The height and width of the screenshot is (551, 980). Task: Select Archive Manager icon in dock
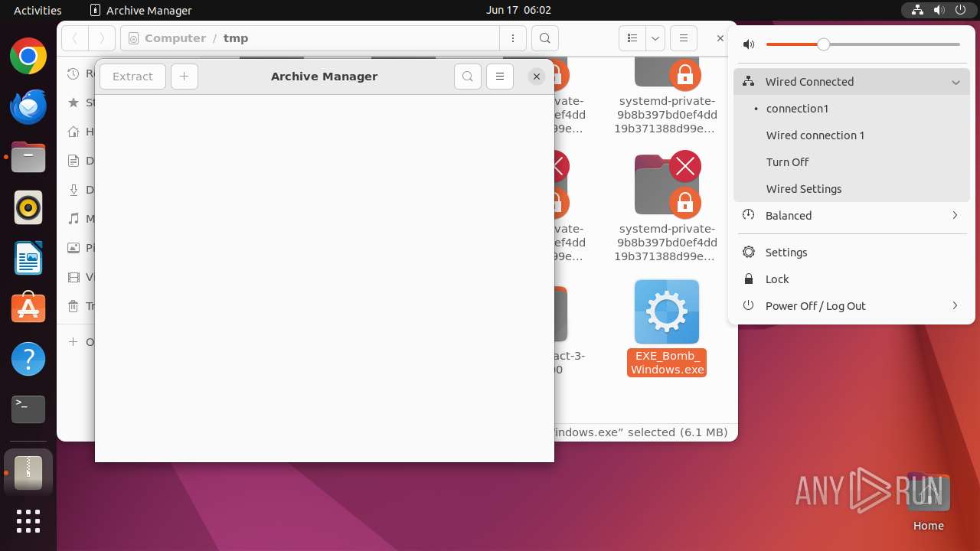(x=28, y=473)
